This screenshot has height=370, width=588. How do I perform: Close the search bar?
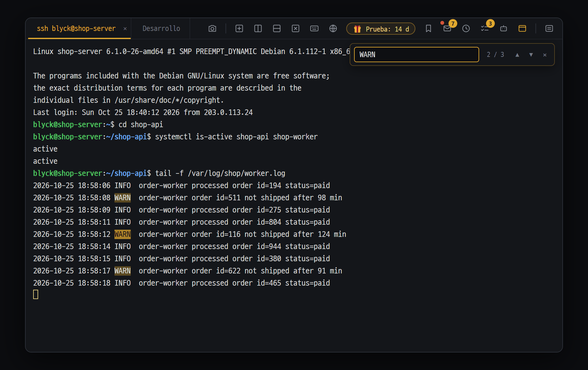pyautogui.click(x=545, y=55)
